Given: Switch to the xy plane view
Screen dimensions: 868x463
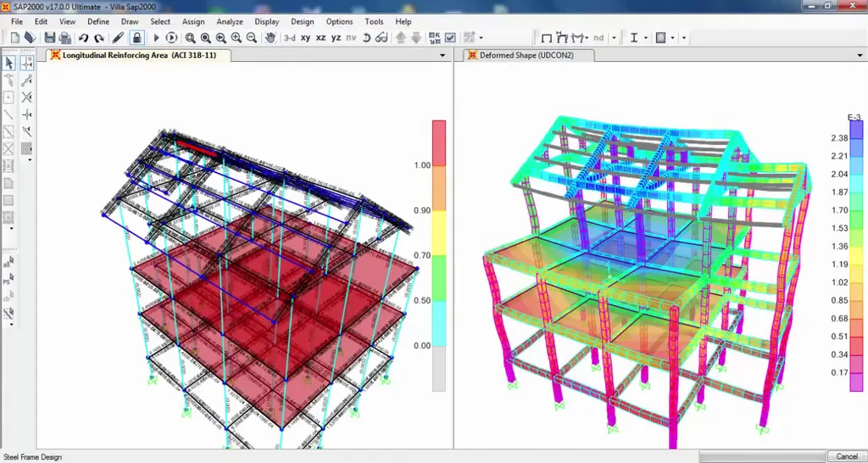Looking at the screenshot, I should [x=306, y=38].
